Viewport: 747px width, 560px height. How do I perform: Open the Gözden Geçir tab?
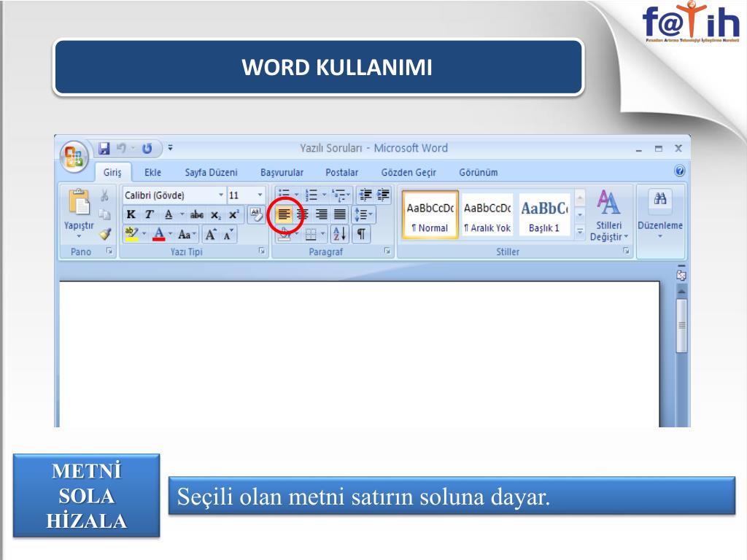(409, 172)
